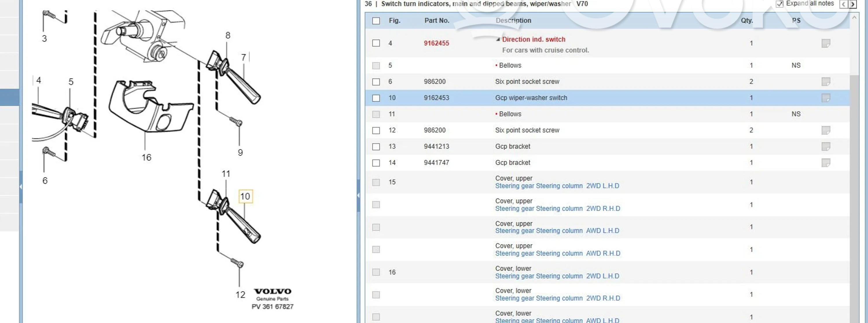Click the Description column header
The width and height of the screenshot is (868, 323).
click(513, 21)
